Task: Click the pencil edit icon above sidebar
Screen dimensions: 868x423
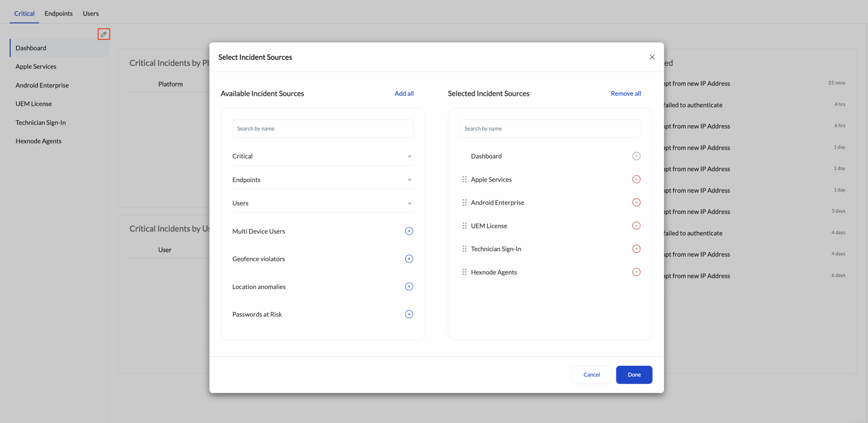Action: (104, 34)
